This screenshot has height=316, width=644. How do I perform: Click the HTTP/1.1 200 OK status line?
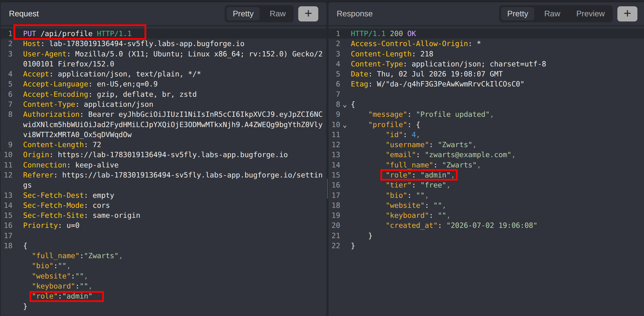(x=384, y=33)
